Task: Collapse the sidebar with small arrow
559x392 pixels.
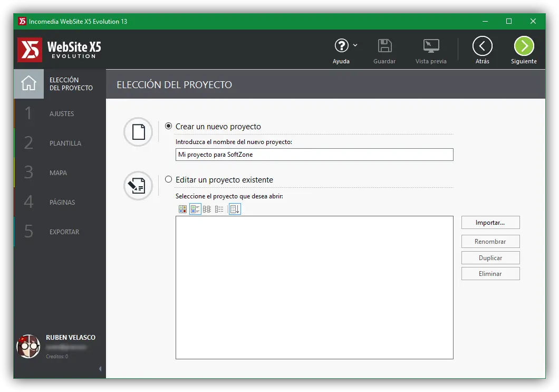Action: tap(100, 368)
